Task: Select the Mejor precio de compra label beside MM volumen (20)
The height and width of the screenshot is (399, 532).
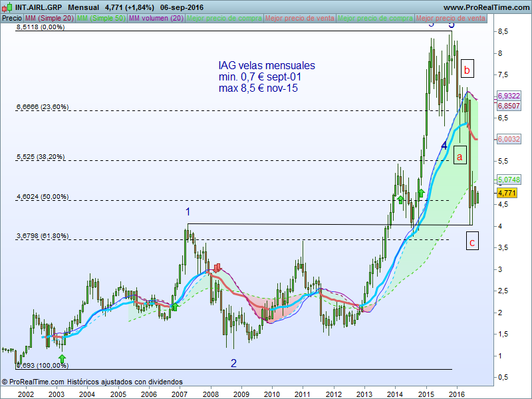Action: (224, 19)
